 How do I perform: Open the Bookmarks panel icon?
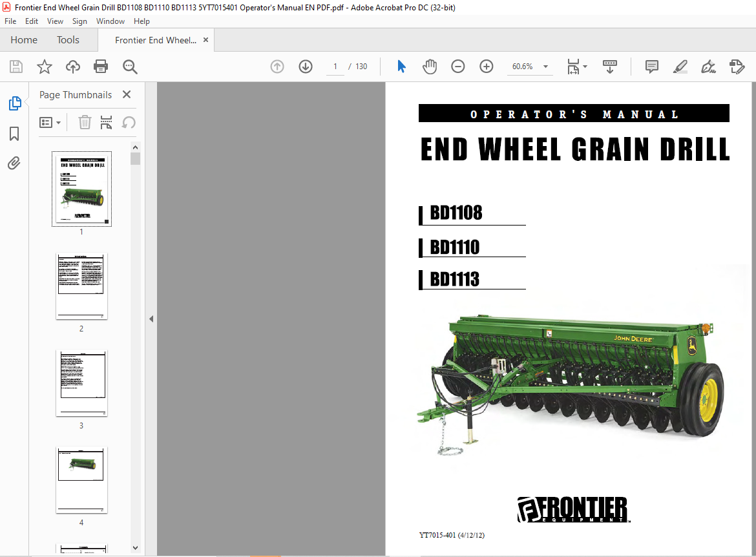coord(14,134)
